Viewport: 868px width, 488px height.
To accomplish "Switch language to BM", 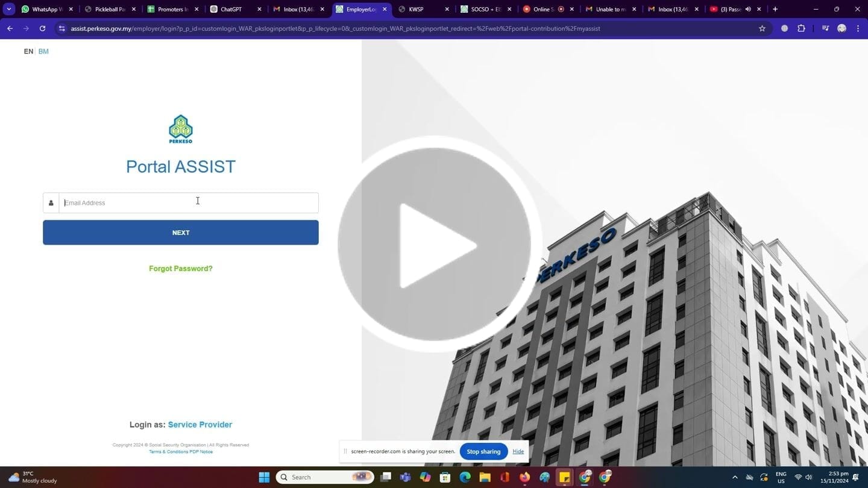I will pos(43,51).
